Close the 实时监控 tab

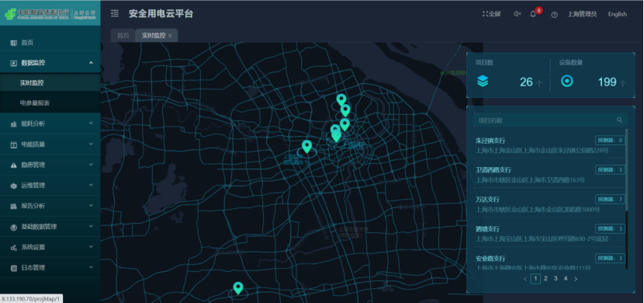[x=170, y=36]
